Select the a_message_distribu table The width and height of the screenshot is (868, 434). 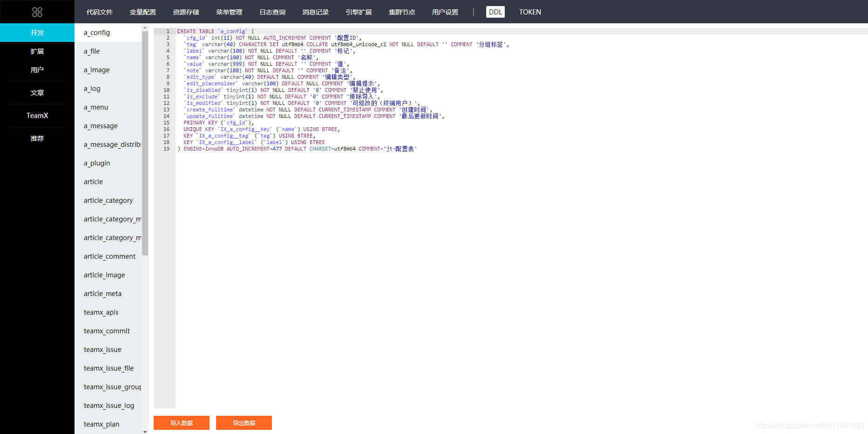(108, 145)
